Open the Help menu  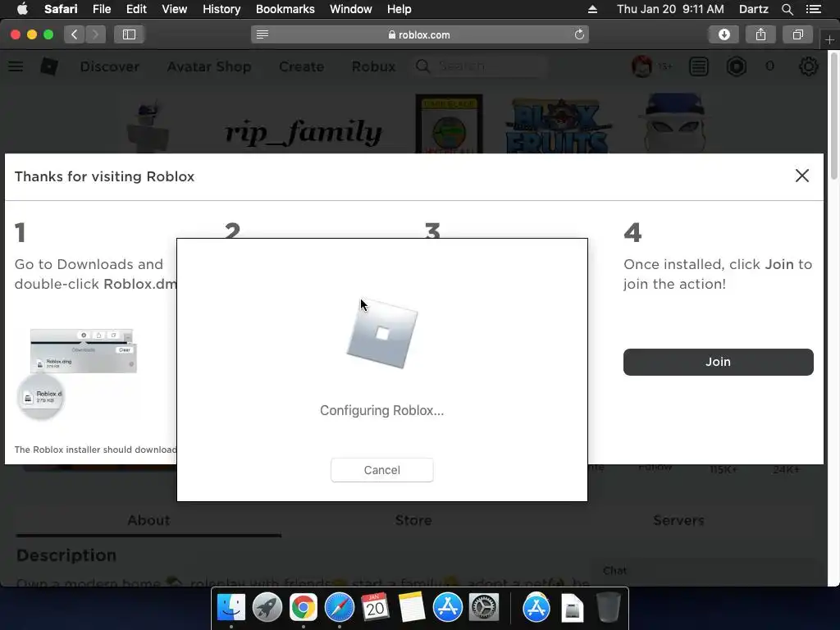[x=399, y=9]
